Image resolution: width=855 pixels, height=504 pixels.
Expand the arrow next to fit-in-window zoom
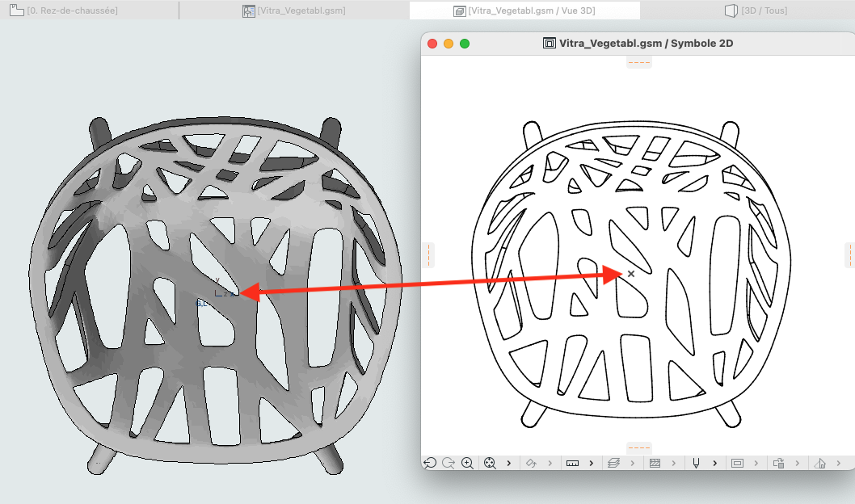[x=509, y=463]
